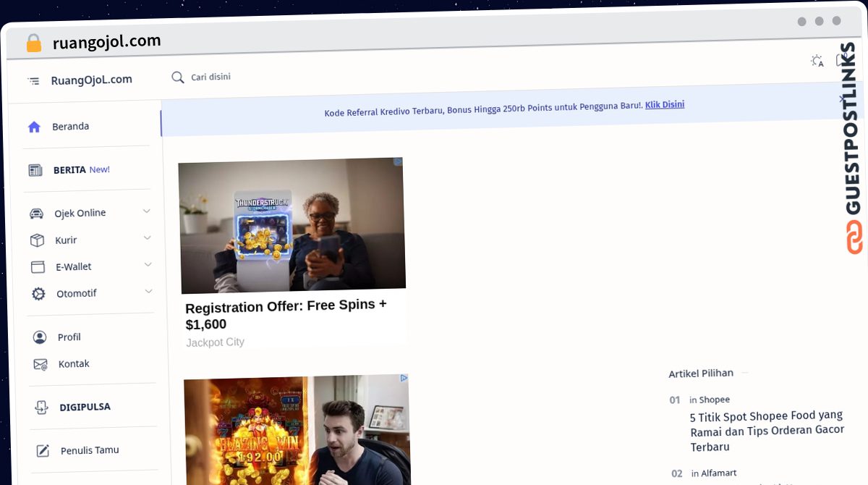
Task: Open the Profil page link
Action: coord(69,337)
